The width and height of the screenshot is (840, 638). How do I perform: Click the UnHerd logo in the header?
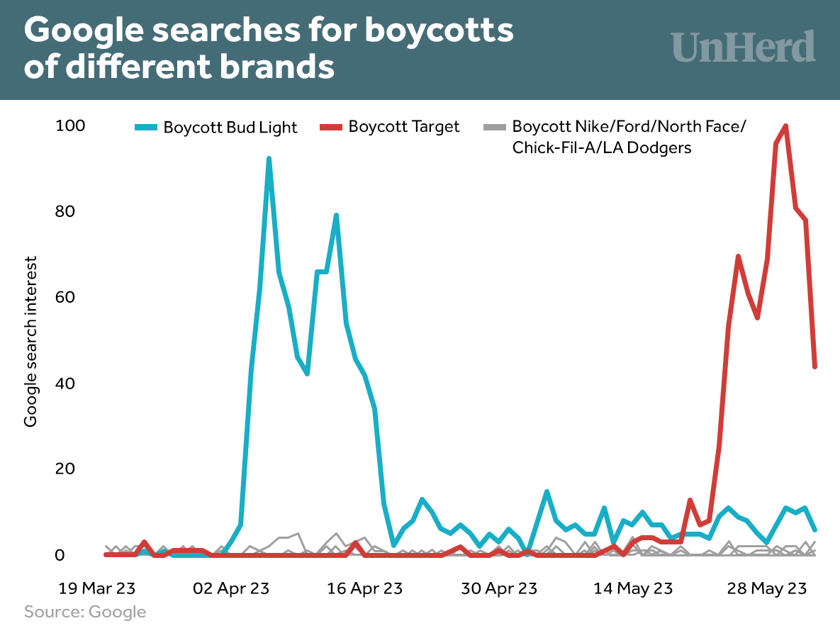point(743,47)
